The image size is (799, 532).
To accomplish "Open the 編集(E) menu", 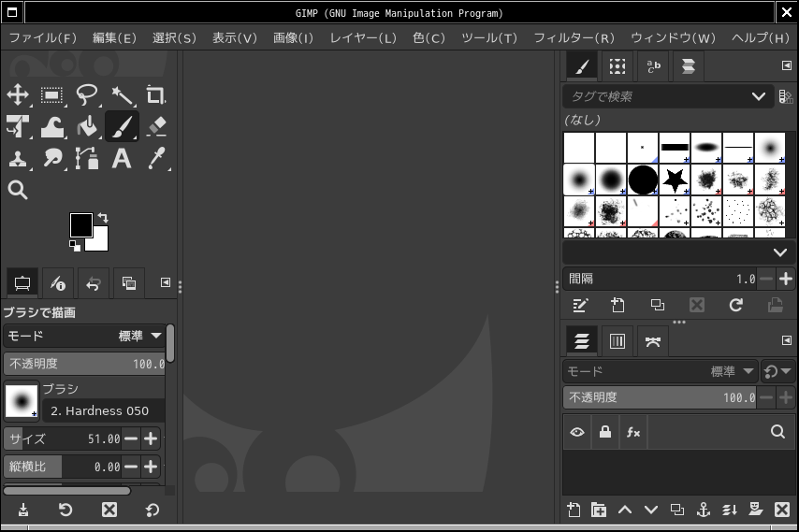I will 115,38.
